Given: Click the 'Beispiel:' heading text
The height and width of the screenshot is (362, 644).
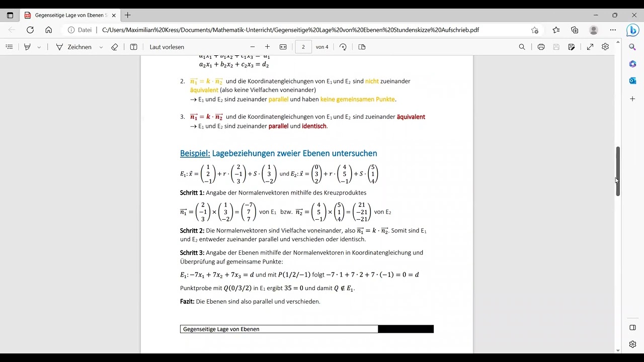Looking at the screenshot, I should pos(195,153).
